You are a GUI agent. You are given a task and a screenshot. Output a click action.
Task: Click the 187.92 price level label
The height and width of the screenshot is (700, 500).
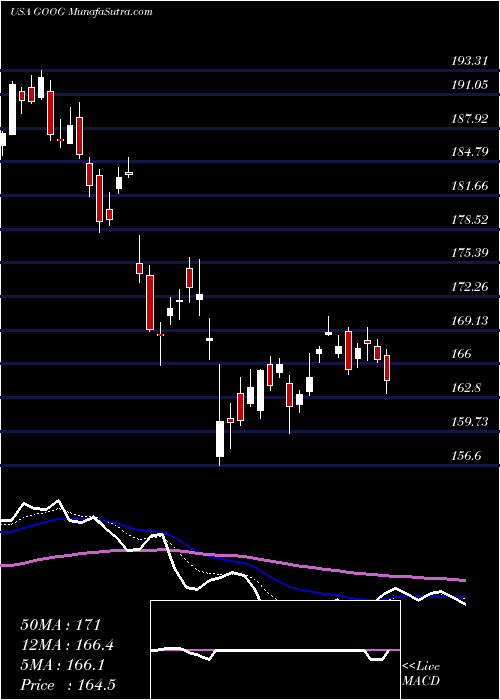[x=470, y=119]
